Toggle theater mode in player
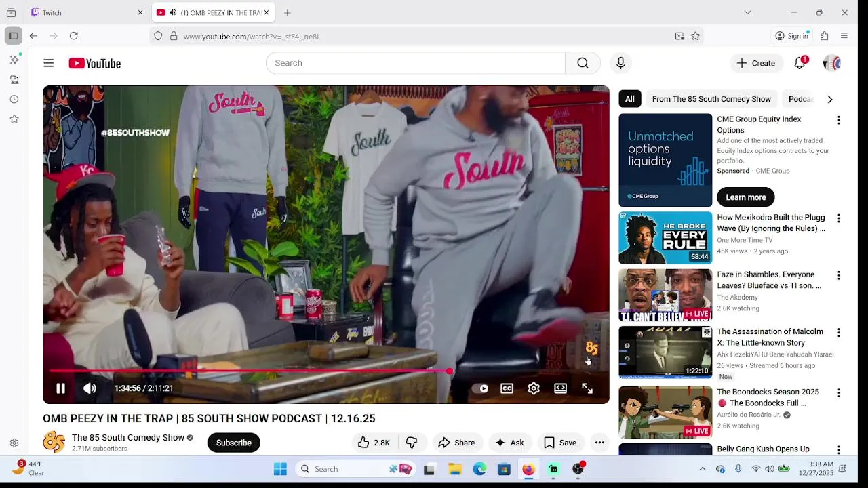The height and width of the screenshot is (488, 868). point(560,388)
